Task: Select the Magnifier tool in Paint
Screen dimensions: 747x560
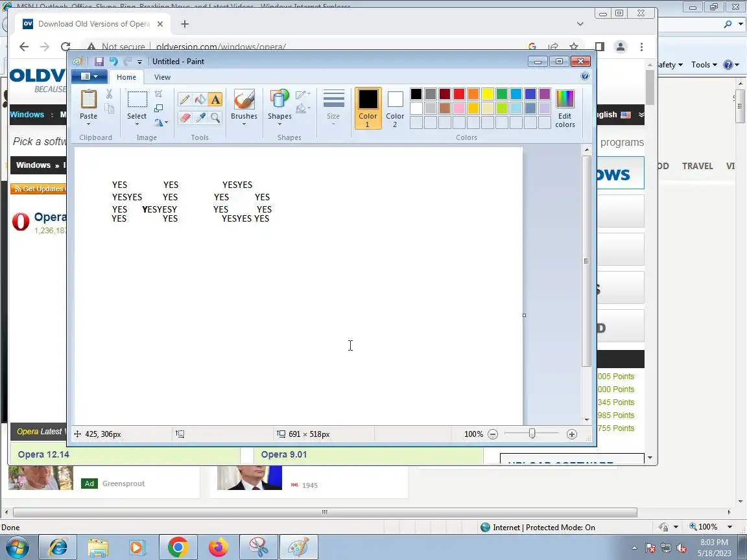Action: coord(215,117)
